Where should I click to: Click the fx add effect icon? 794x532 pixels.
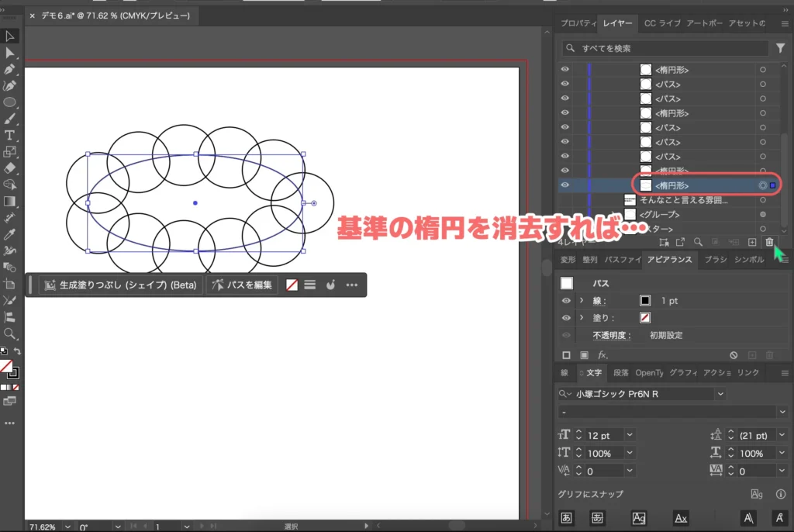(x=602, y=355)
